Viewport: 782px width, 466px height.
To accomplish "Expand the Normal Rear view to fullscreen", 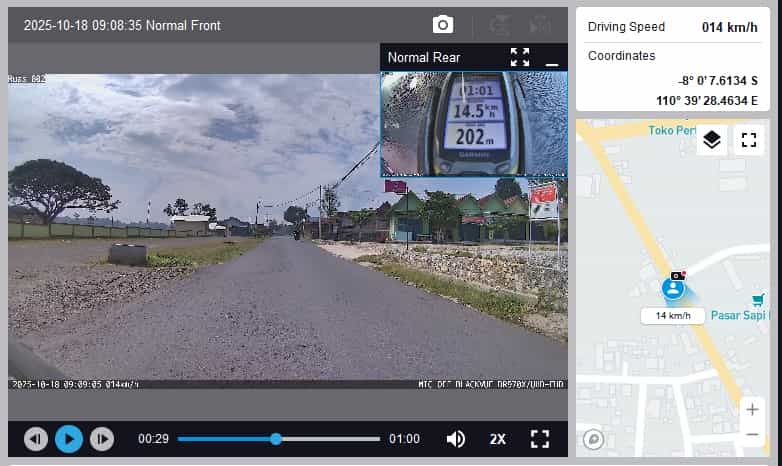I will coord(519,57).
